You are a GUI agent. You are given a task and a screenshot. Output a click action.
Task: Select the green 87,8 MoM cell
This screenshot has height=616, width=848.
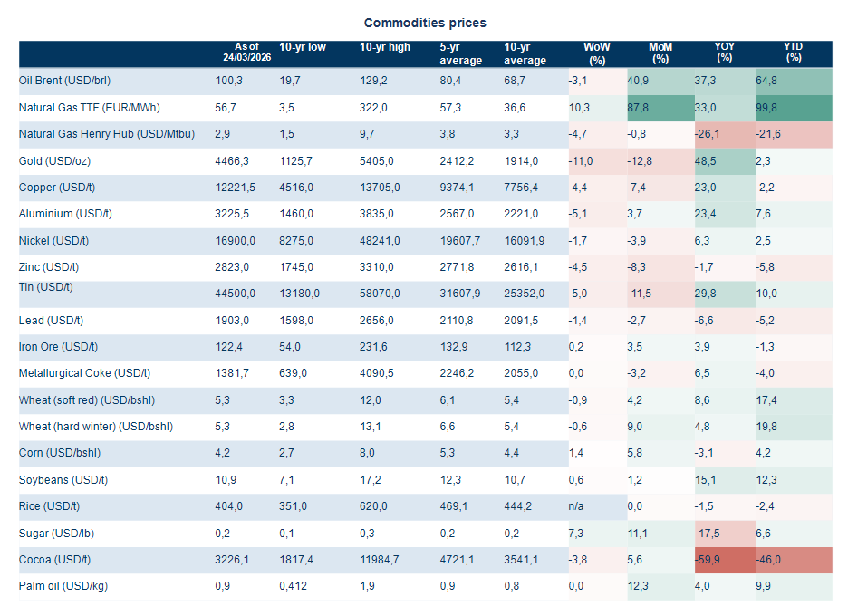pos(660,108)
